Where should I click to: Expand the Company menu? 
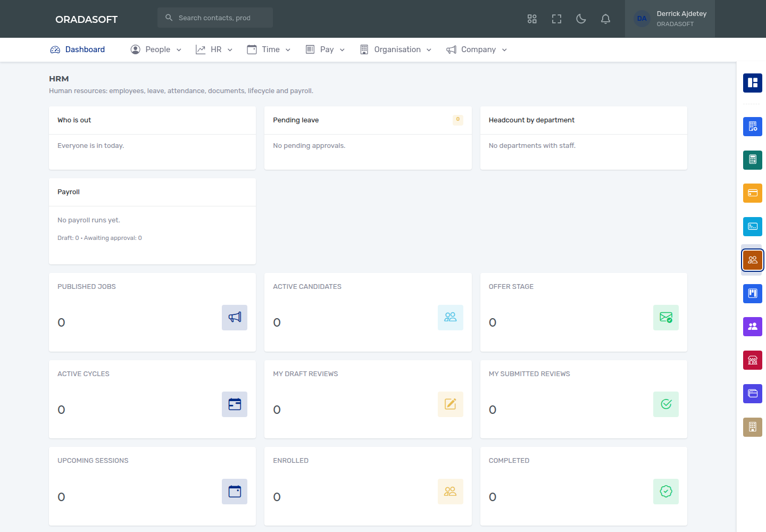[x=477, y=49]
